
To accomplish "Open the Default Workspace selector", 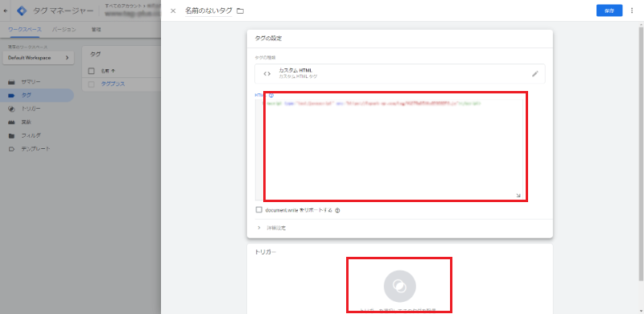I will [38, 58].
